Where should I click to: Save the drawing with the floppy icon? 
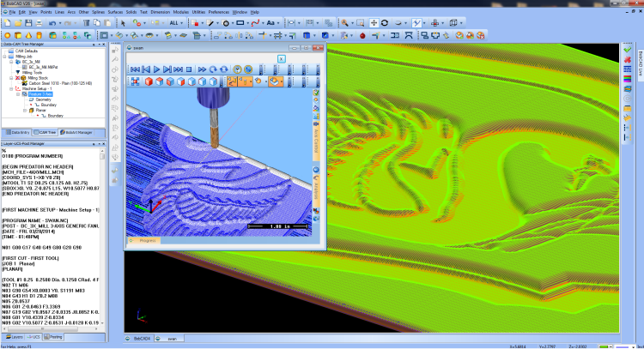tap(28, 23)
